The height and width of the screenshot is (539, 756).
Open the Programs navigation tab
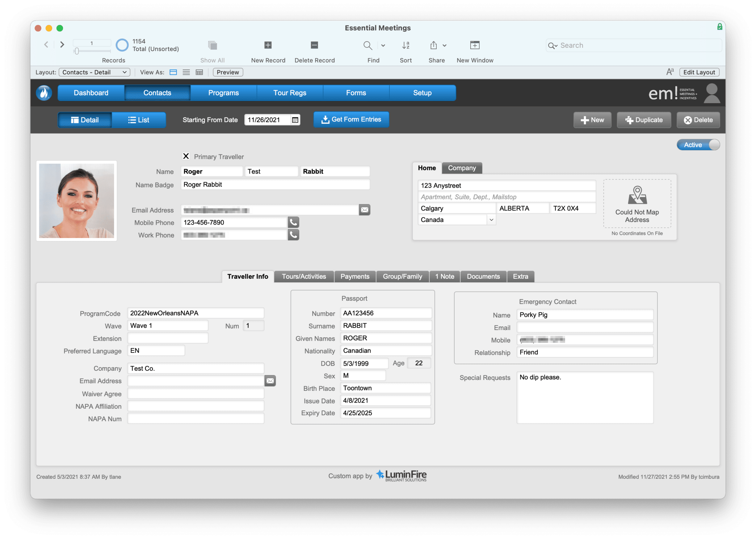(224, 93)
